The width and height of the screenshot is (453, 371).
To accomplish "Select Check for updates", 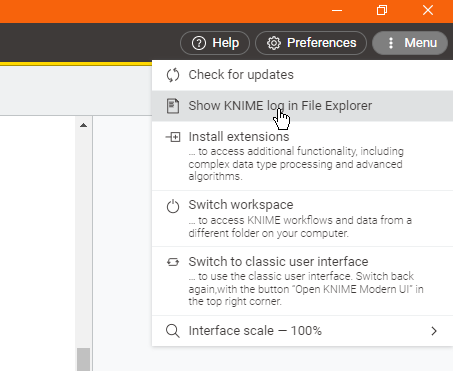I will (302, 75).
